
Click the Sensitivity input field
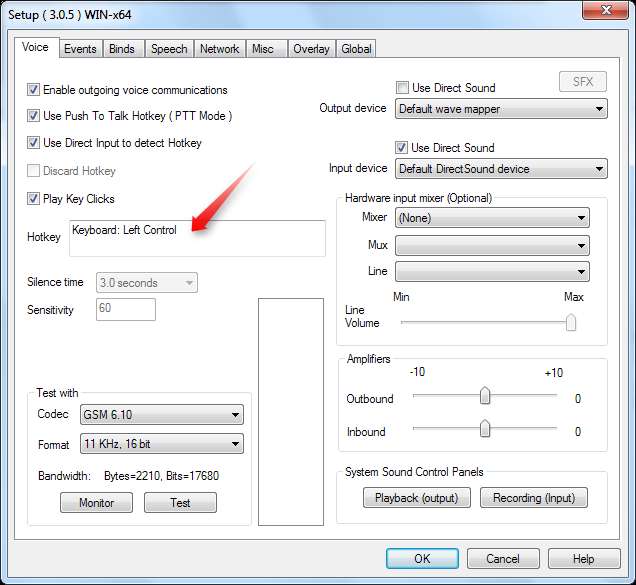tap(126, 310)
